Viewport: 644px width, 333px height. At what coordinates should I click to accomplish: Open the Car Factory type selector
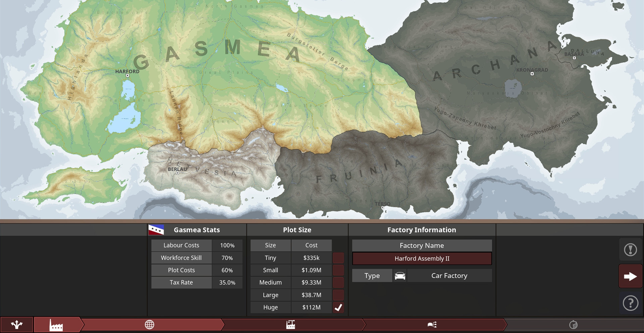pyautogui.click(x=449, y=276)
